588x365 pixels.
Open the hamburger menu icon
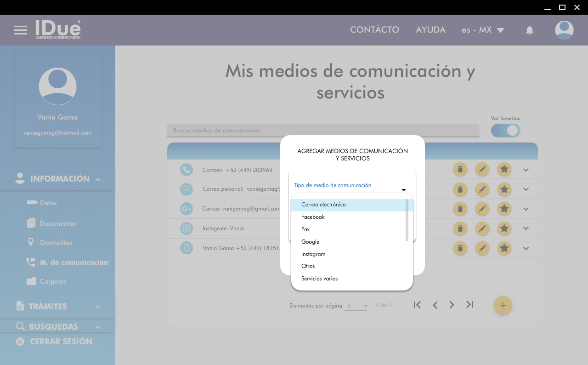coord(21,30)
